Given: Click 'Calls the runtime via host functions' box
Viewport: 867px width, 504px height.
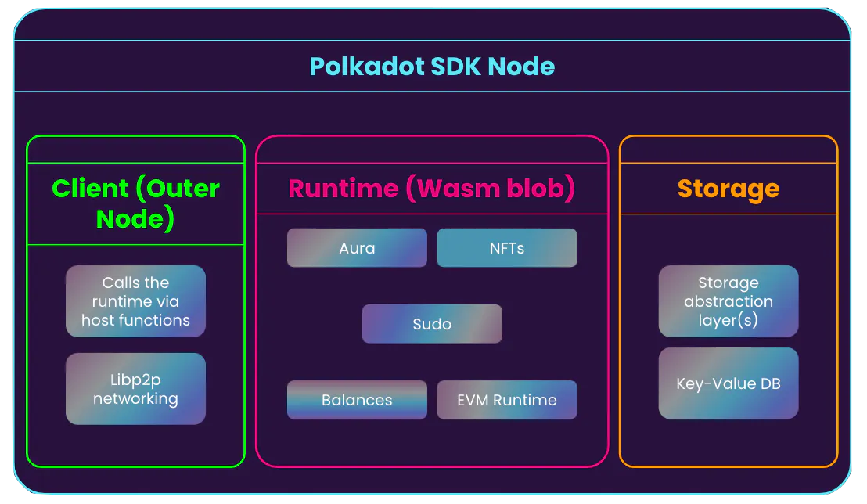Looking at the screenshot, I should 135,301.
